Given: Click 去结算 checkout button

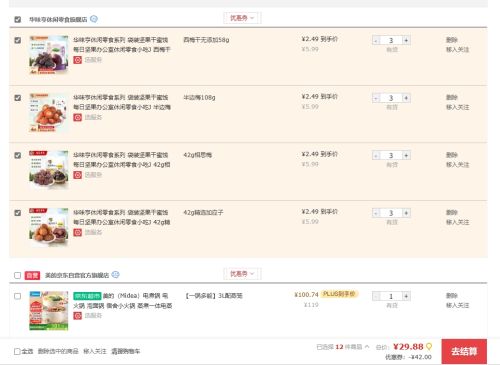Looking at the screenshot, I should (464, 351).
